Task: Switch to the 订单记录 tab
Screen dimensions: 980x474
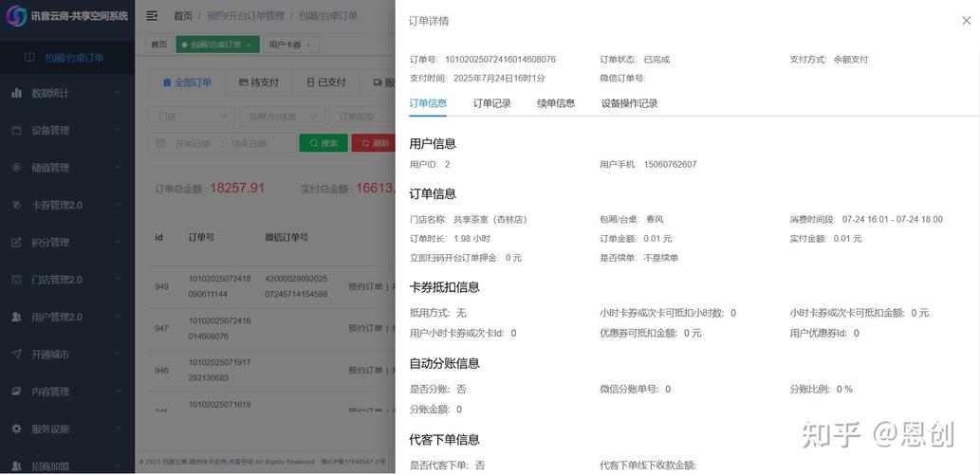Action: tap(491, 103)
